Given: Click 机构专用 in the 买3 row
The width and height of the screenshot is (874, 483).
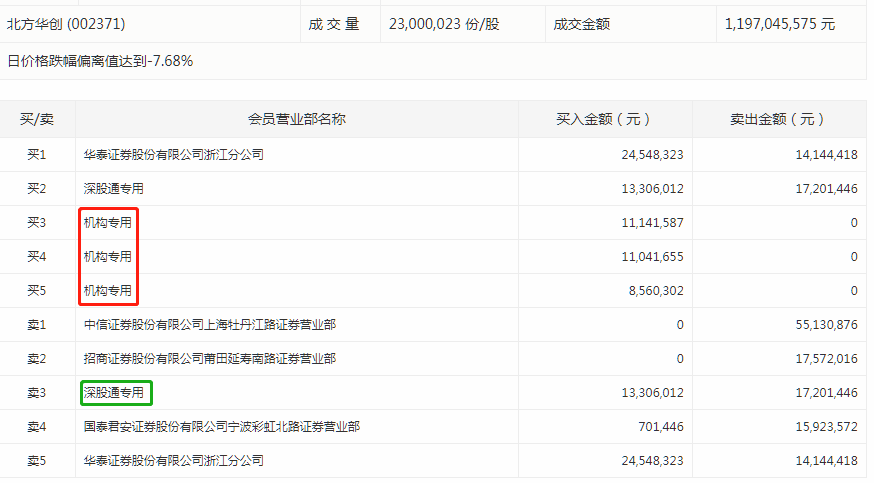Looking at the screenshot, I should [x=108, y=223].
